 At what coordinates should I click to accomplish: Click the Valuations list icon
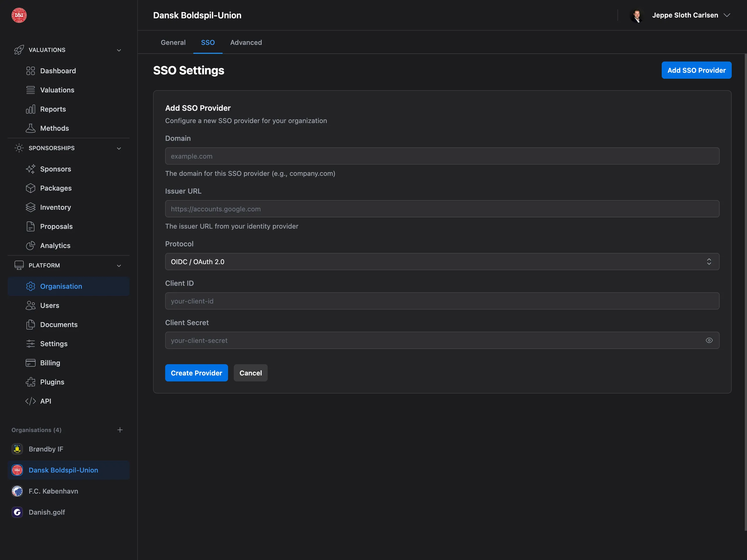[30, 90]
